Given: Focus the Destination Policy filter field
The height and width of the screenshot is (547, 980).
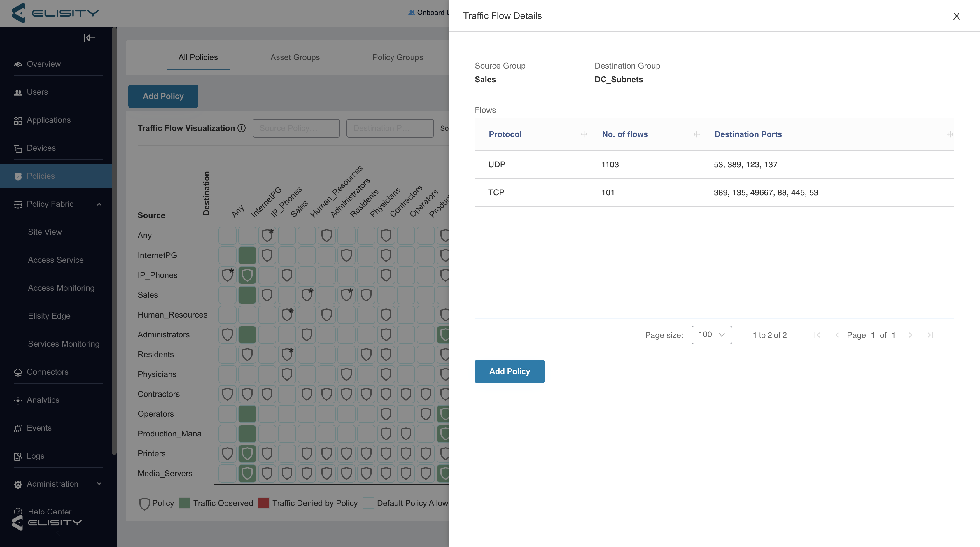Looking at the screenshot, I should click(390, 128).
